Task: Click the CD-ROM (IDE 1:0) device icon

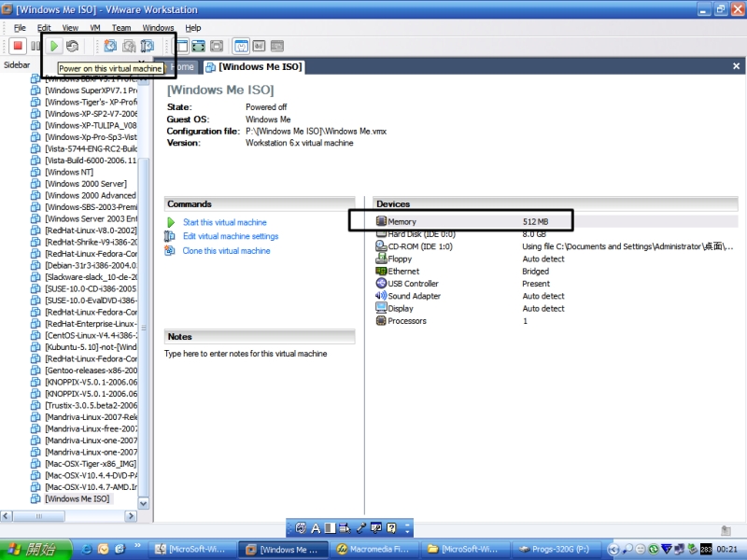Action: point(381,245)
